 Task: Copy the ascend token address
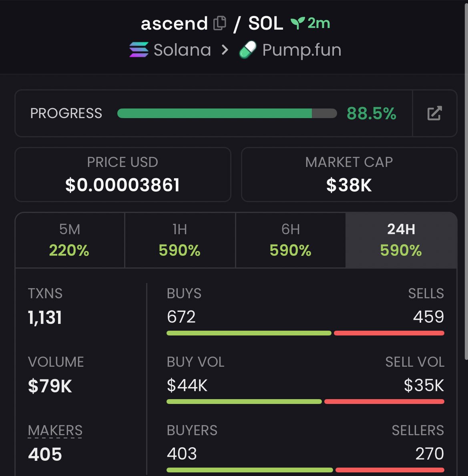pos(219,23)
